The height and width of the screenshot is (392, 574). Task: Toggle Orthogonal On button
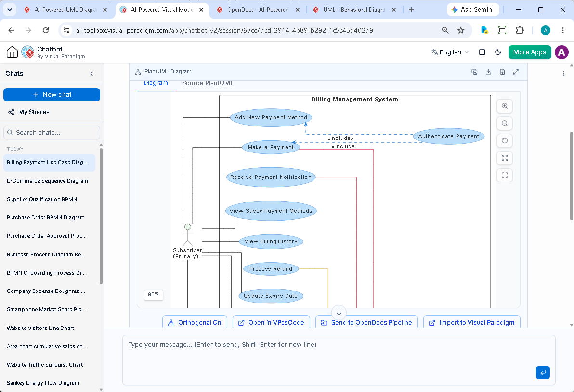(195, 322)
